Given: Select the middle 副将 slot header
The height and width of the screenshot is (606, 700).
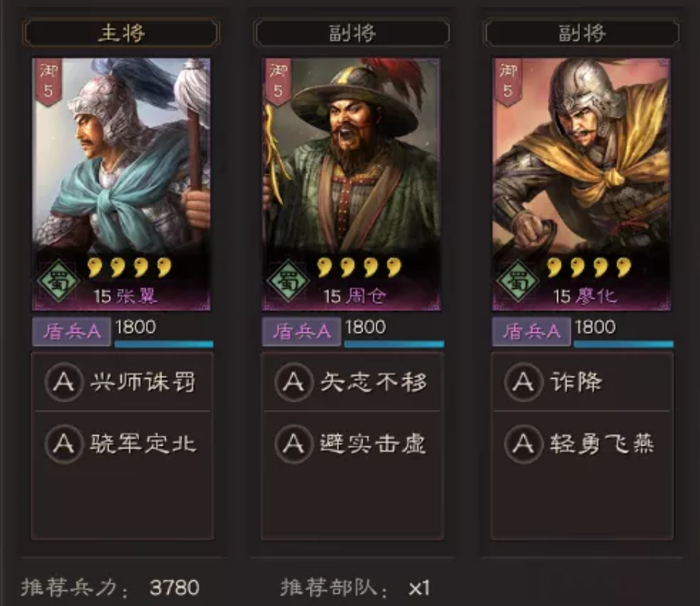Looking at the screenshot, I should [x=352, y=33].
